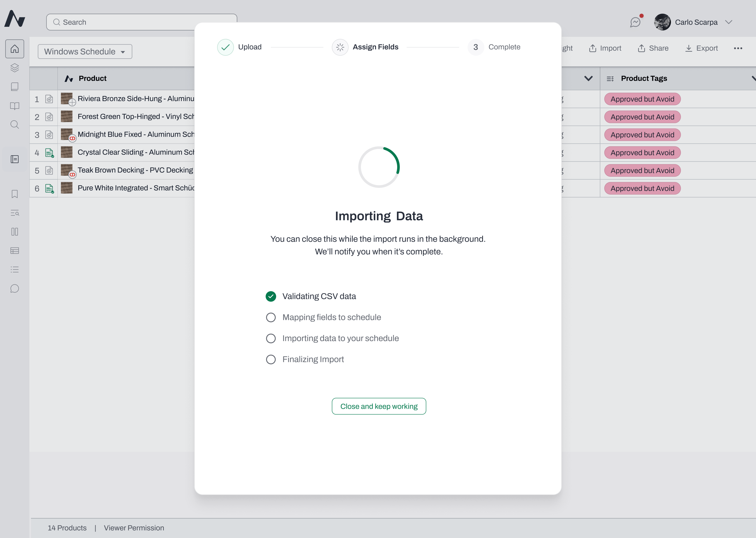Click the open book icon in sidebar
The width and height of the screenshot is (756, 538).
tap(14, 106)
